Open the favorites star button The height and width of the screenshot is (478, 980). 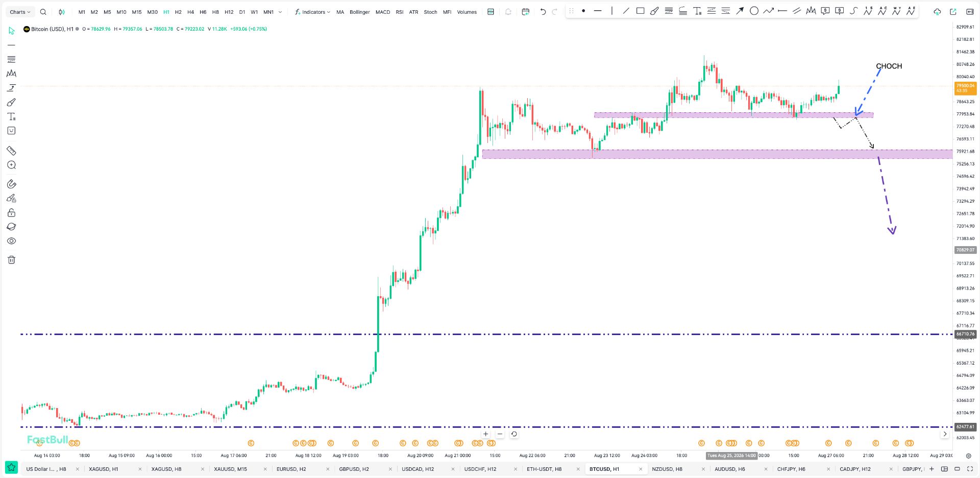(x=11, y=468)
